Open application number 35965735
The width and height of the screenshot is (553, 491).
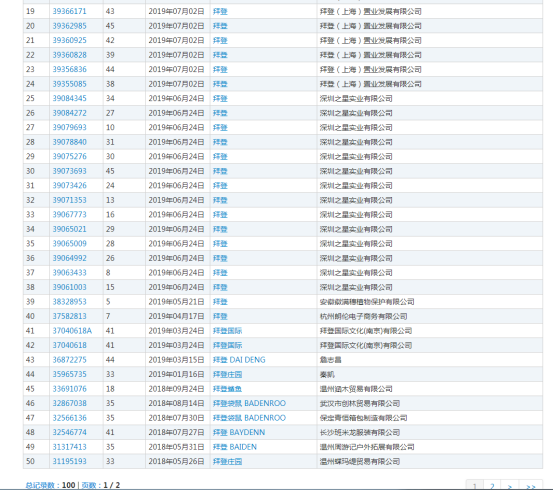point(69,374)
